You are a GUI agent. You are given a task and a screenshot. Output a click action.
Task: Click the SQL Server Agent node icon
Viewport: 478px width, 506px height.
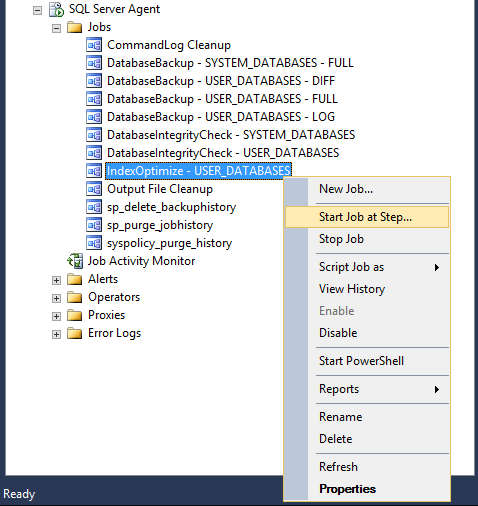56,9
